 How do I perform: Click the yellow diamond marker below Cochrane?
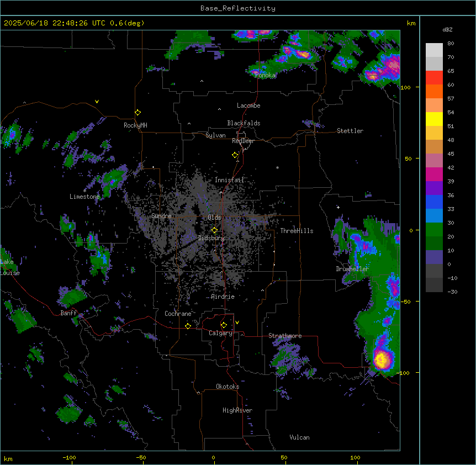click(188, 326)
